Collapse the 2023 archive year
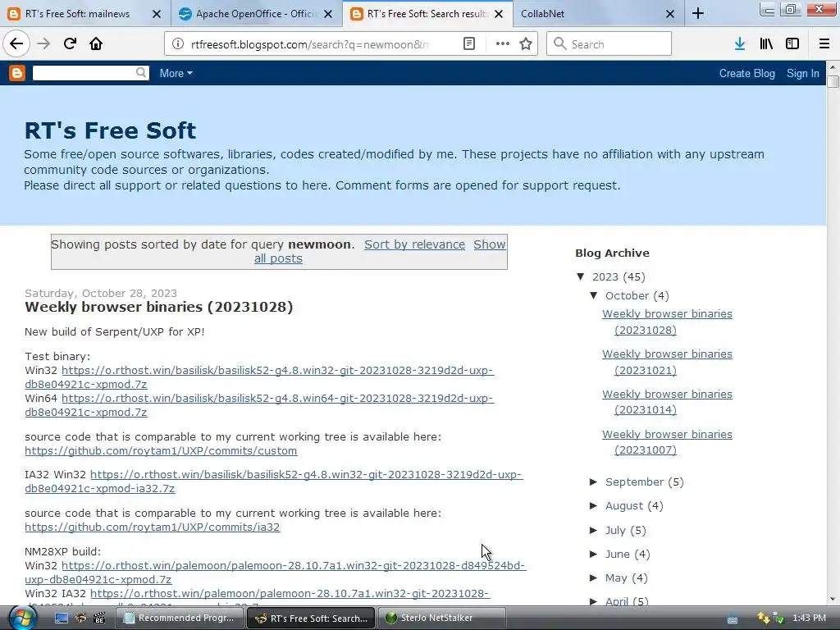 click(x=581, y=276)
